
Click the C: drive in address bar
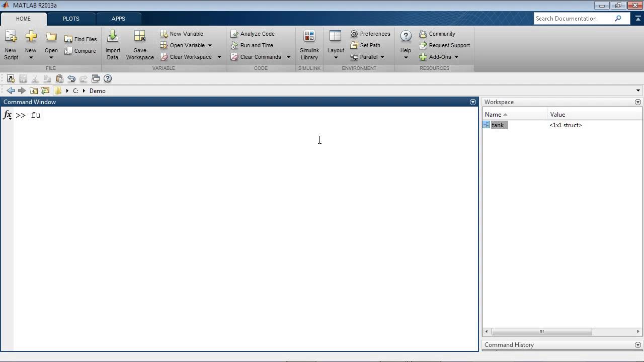point(75,91)
